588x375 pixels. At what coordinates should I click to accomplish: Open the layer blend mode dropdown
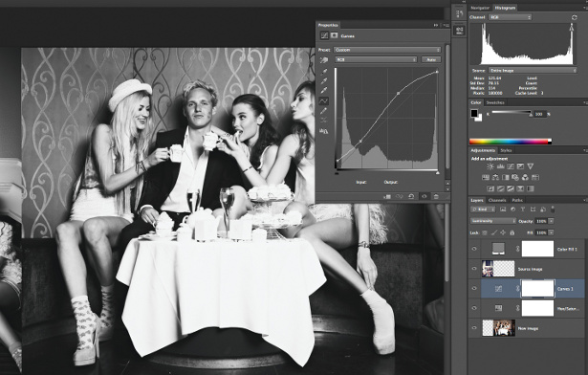tap(493, 221)
